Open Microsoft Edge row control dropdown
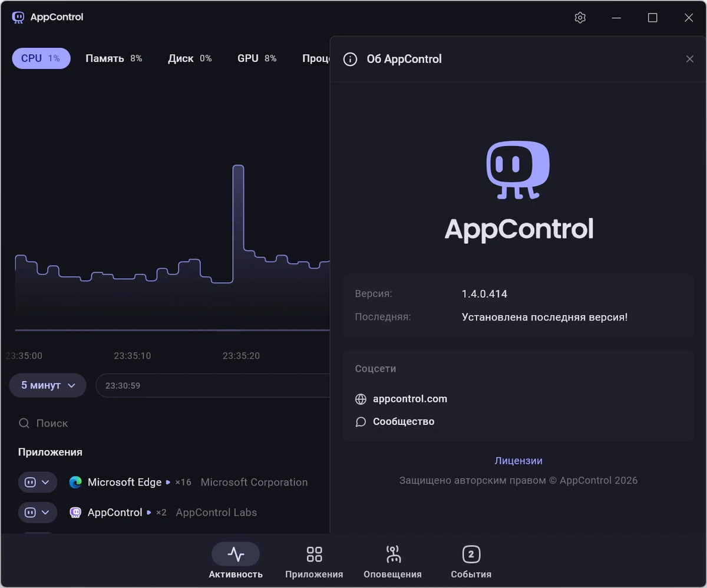707x588 pixels. click(x=38, y=482)
